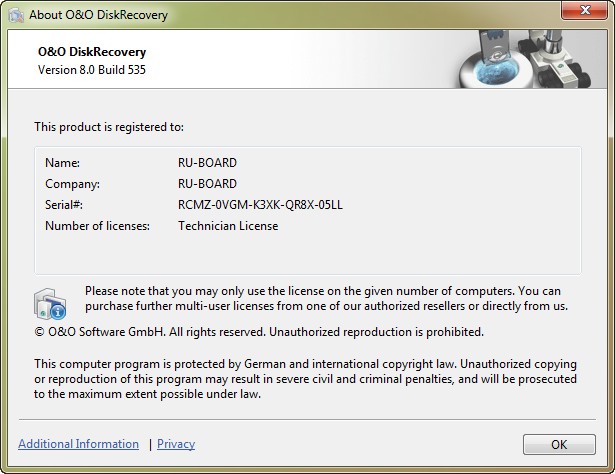Image resolution: width=615 pixels, height=474 pixels.
Task: Click the RU-BOARD value beside Name
Action: 207,163
